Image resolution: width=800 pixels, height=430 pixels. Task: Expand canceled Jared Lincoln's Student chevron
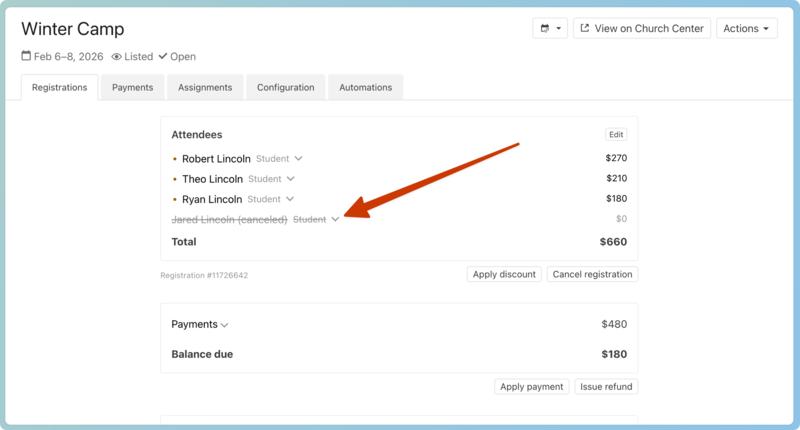(335, 219)
